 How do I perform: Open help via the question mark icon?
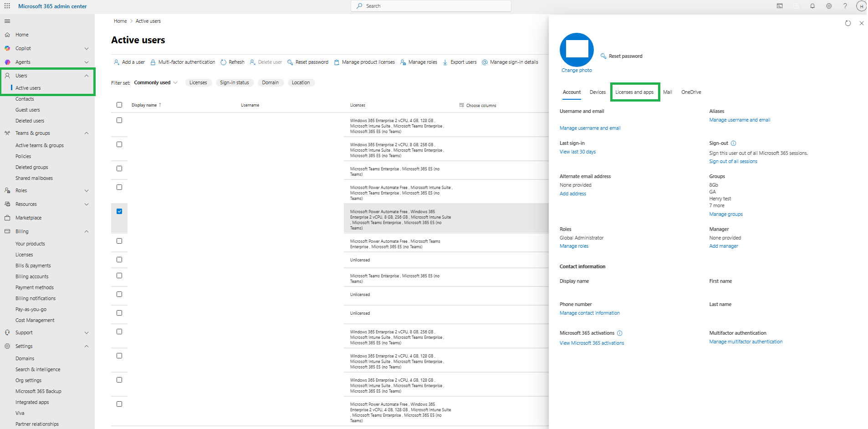point(845,6)
